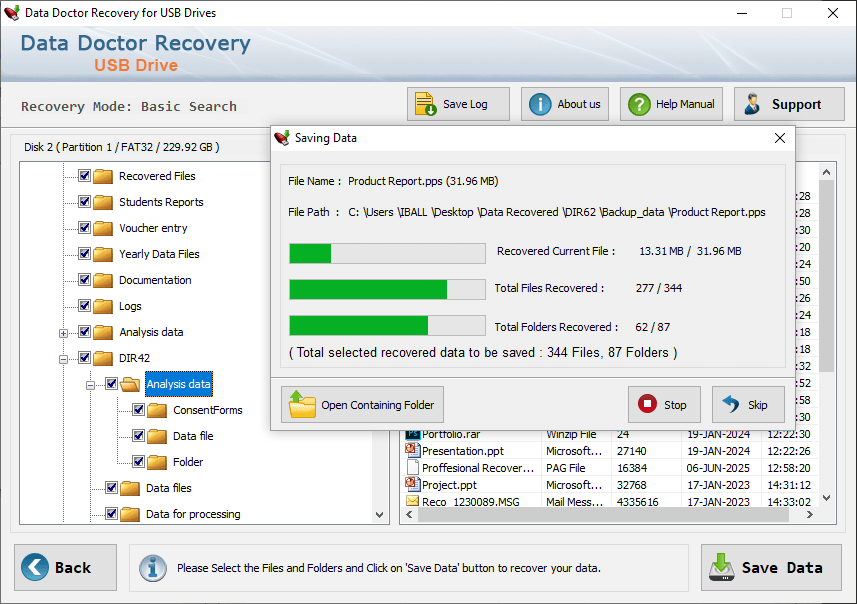Image resolution: width=857 pixels, height=604 pixels.
Task: Click the Save Data button label
Action: [x=782, y=567]
